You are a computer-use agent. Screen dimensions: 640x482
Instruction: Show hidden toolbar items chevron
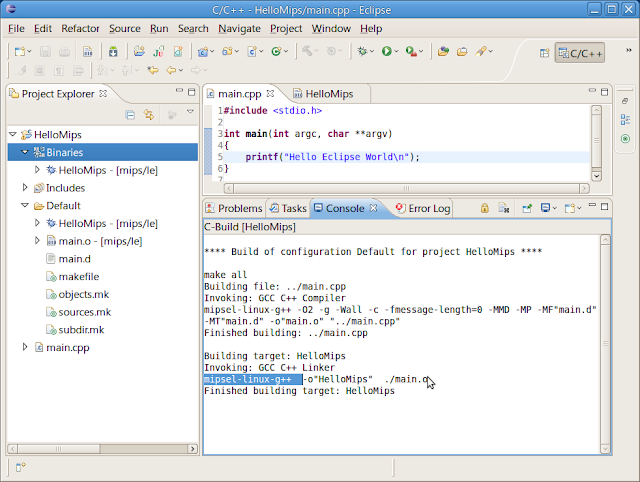pyautogui.click(x=629, y=50)
